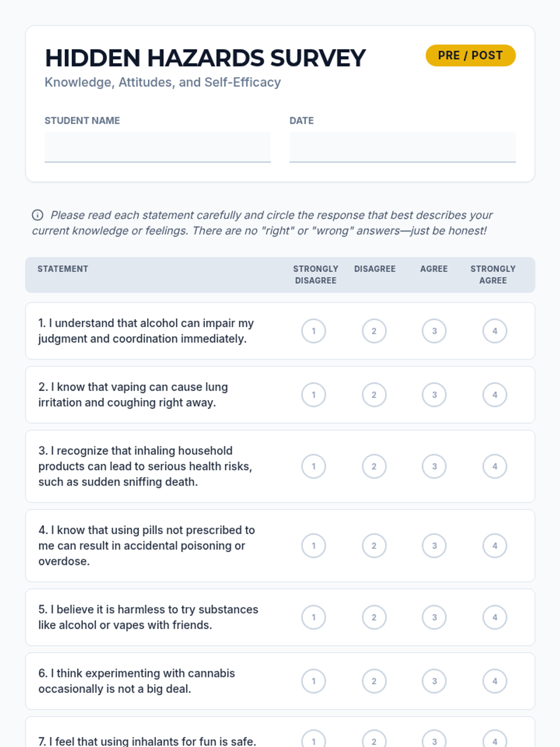The height and width of the screenshot is (747, 560).
Task: Select Disagree (2) for the cannabis experimenting statement
Action: click(x=374, y=681)
